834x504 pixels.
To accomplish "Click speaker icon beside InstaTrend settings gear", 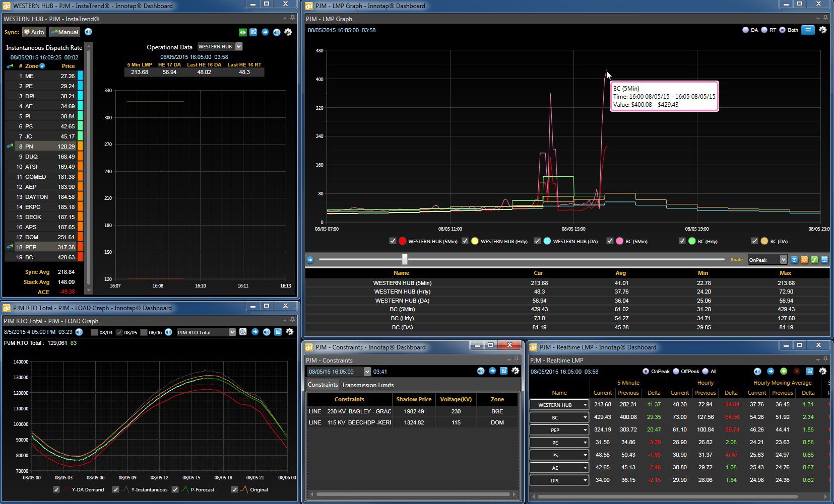I will (x=277, y=32).
